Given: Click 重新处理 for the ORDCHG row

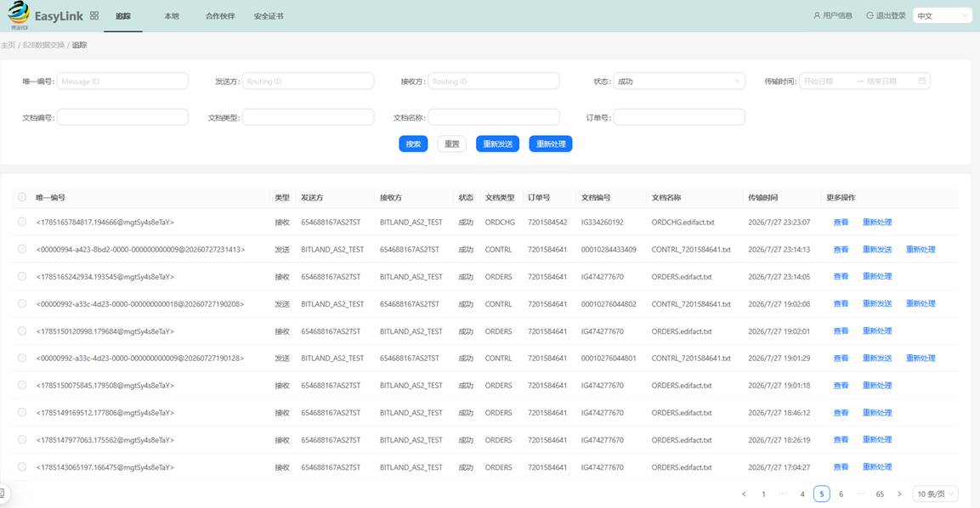Looking at the screenshot, I should 877,223.
